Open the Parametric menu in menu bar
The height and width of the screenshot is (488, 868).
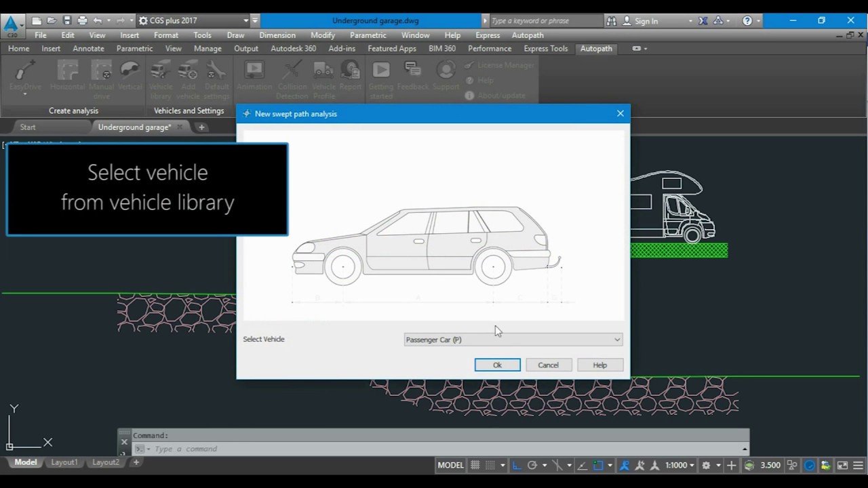pyautogui.click(x=368, y=35)
